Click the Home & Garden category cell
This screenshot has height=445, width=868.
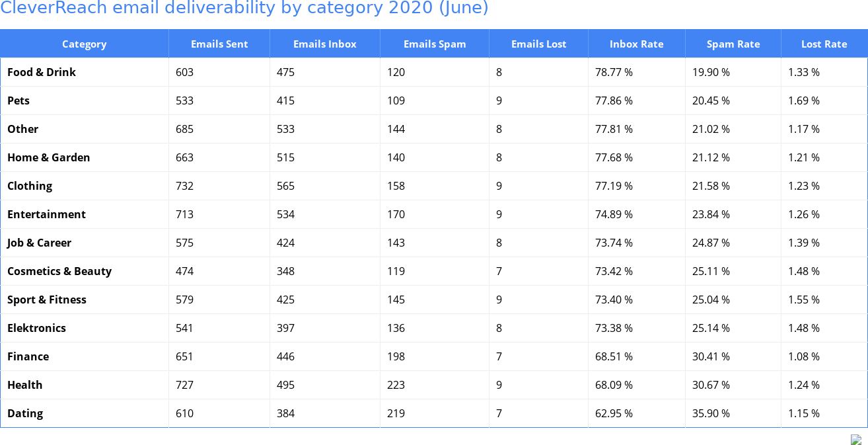click(x=49, y=157)
